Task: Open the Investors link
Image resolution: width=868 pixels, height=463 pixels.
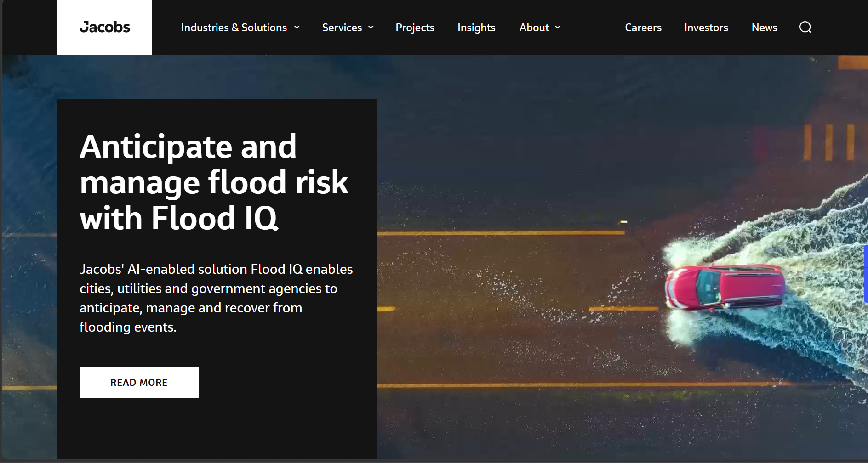Action: [x=706, y=28]
